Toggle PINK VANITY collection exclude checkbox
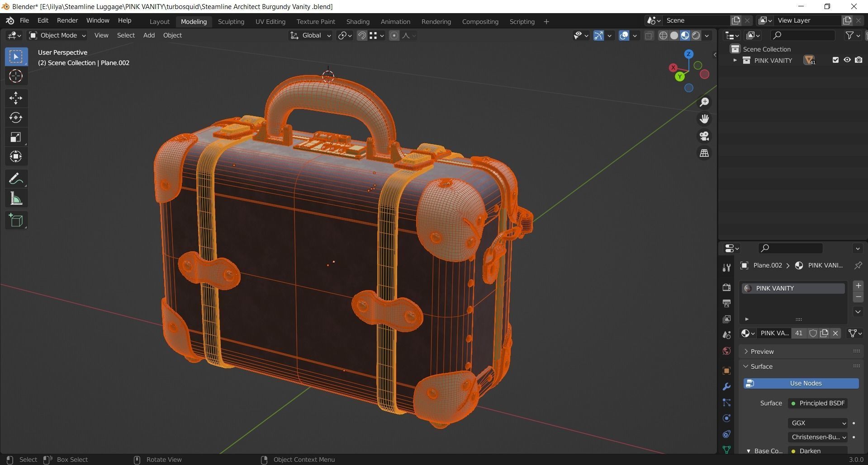Viewport: 868px width, 465px height. (x=835, y=60)
